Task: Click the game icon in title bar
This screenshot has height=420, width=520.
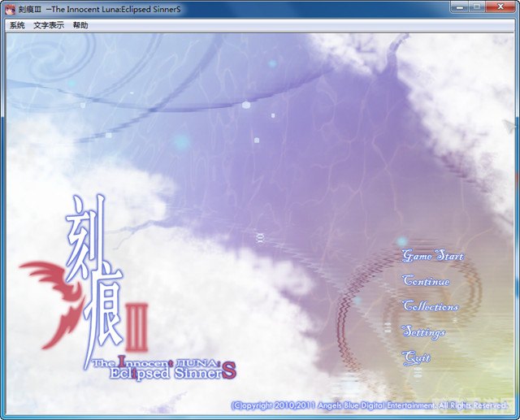Action: pos(10,6)
